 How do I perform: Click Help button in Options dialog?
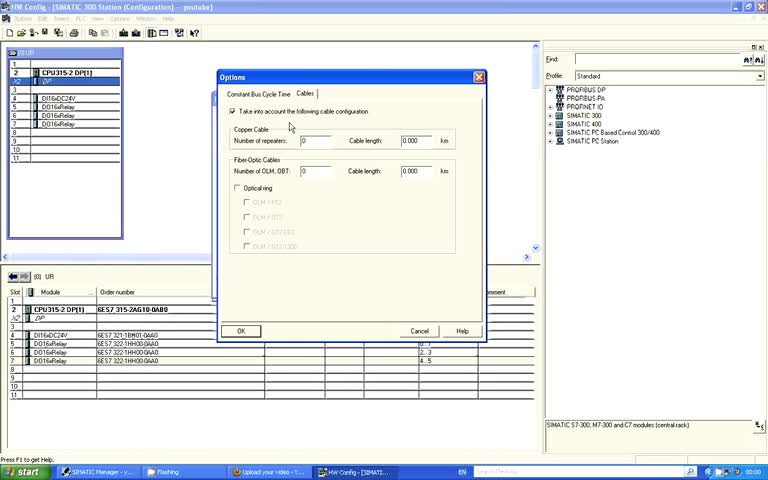click(462, 331)
